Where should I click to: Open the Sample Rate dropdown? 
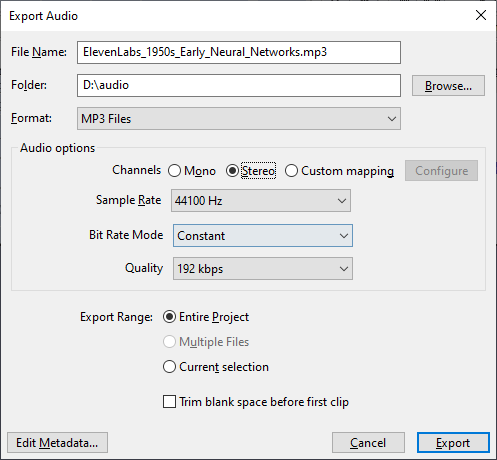click(261, 201)
